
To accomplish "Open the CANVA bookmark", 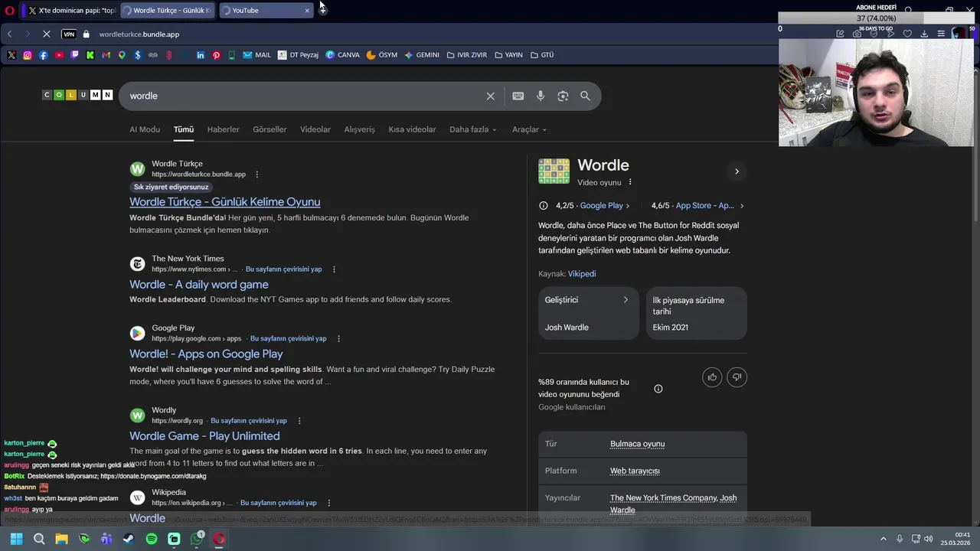I will tap(342, 55).
